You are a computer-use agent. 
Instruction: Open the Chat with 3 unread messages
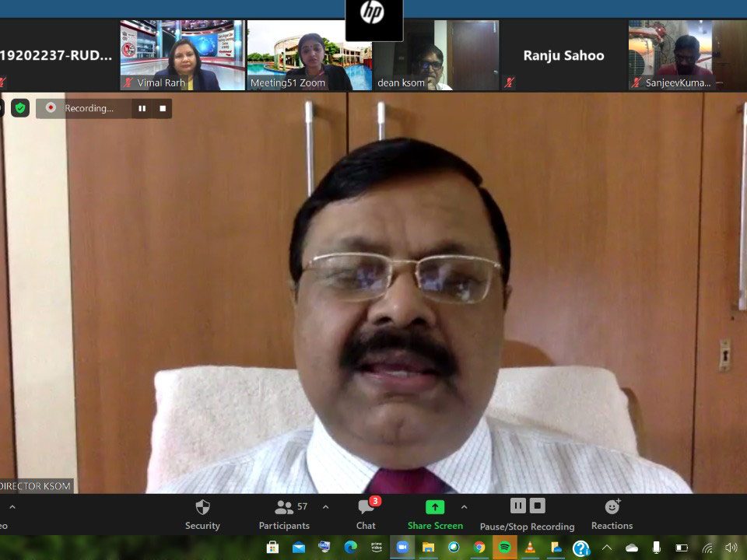point(366,515)
